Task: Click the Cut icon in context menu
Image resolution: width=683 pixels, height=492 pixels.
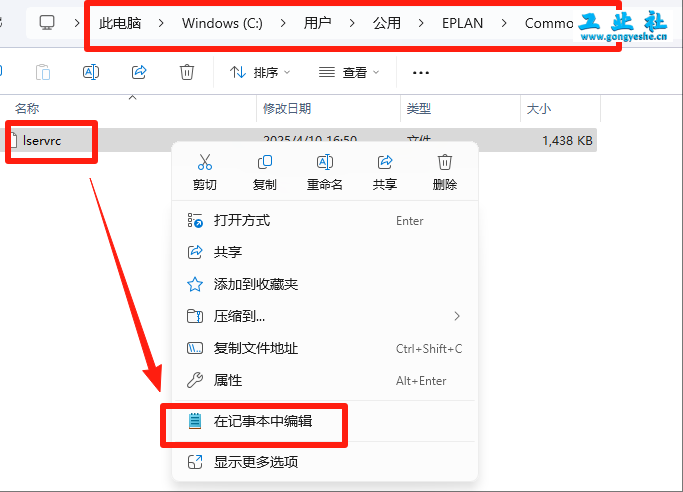Action: (204, 162)
